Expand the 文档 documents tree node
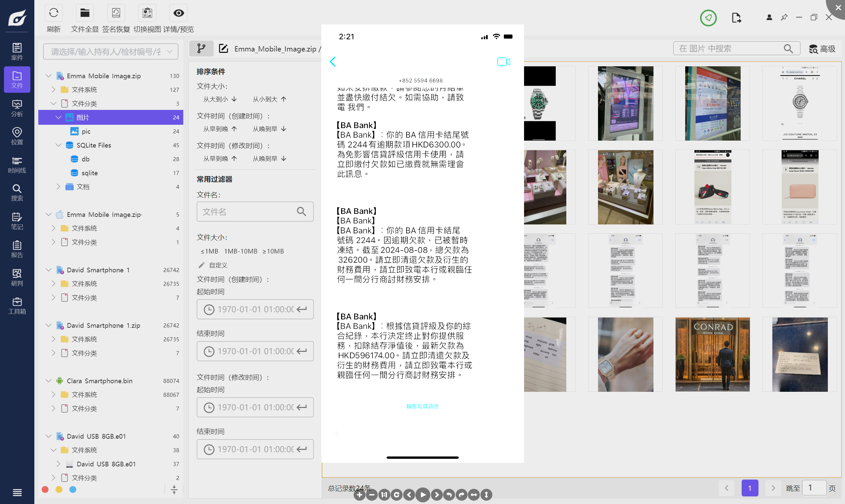The image size is (845, 504). coord(58,187)
